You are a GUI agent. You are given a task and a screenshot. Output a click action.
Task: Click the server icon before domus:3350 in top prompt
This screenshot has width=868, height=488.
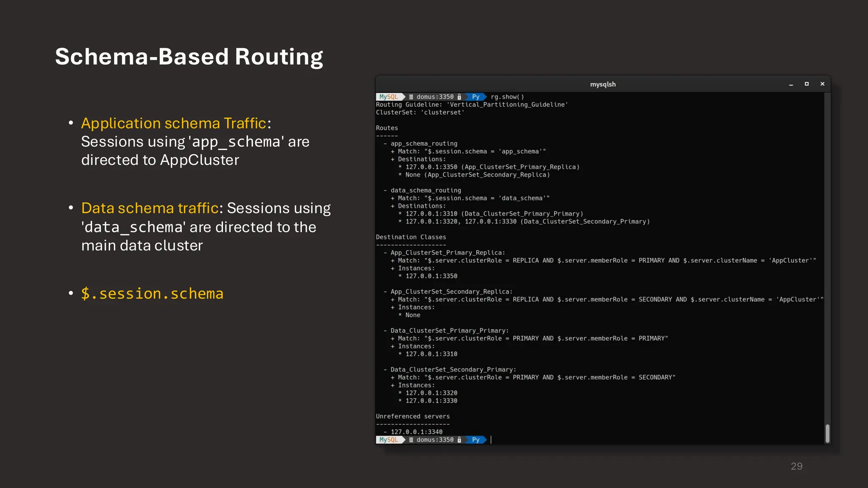(x=411, y=97)
